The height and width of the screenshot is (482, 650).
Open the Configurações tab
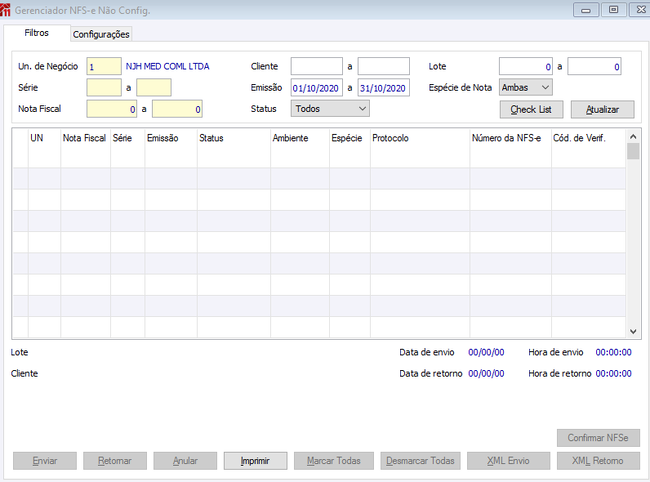101,34
